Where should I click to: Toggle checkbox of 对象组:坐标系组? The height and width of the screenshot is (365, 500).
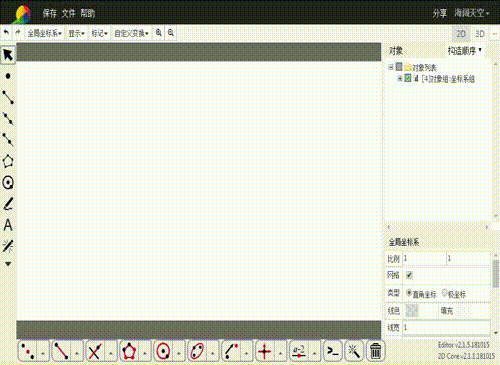(x=408, y=78)
